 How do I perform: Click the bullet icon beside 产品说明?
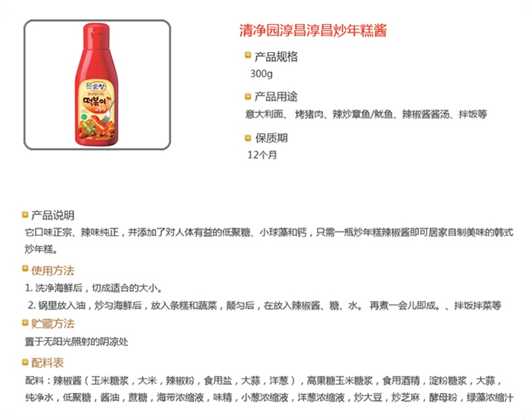(x=25, y=214)
